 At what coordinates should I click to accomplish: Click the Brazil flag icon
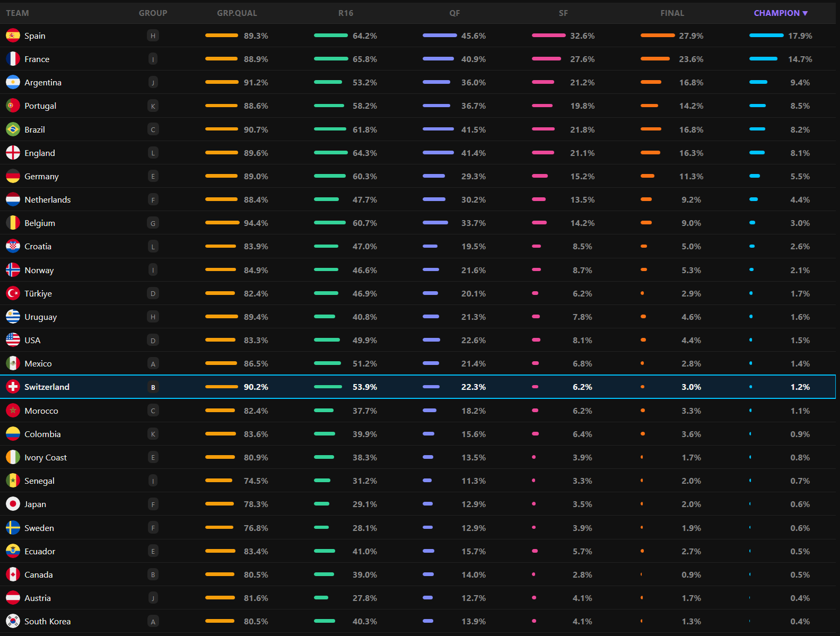pos(13,129)
